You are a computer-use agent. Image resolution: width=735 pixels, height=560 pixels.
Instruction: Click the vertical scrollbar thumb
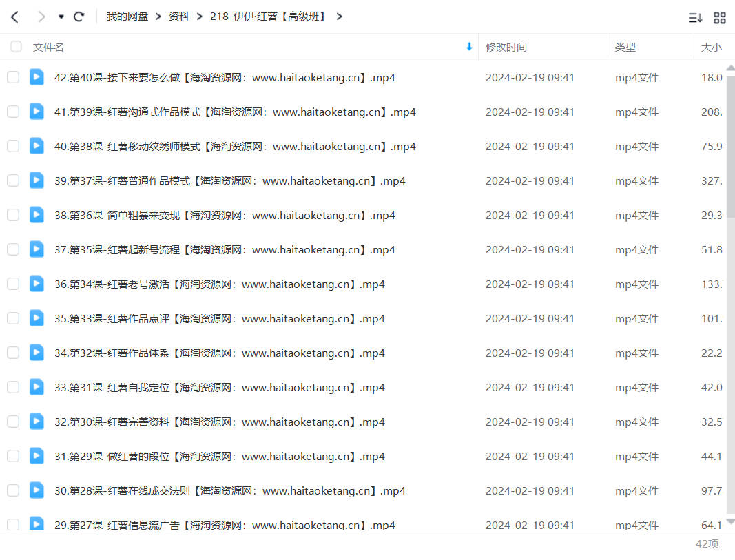point(730,145)
